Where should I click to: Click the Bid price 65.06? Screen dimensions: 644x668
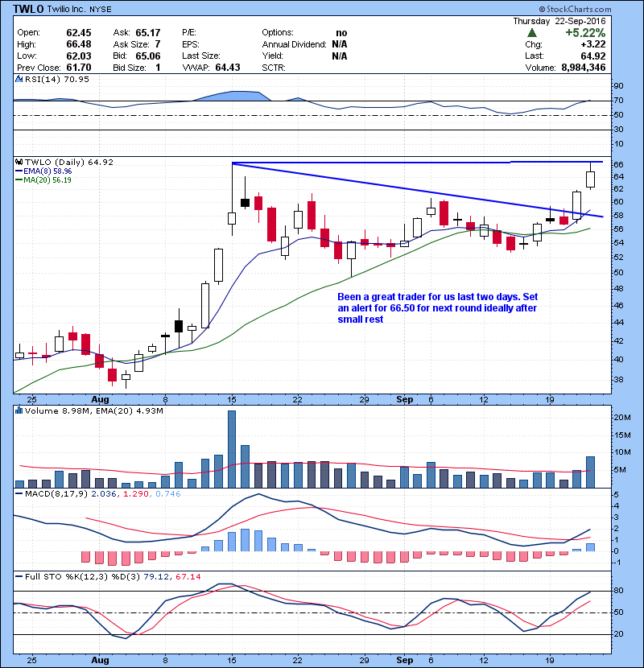coord(148,56)
